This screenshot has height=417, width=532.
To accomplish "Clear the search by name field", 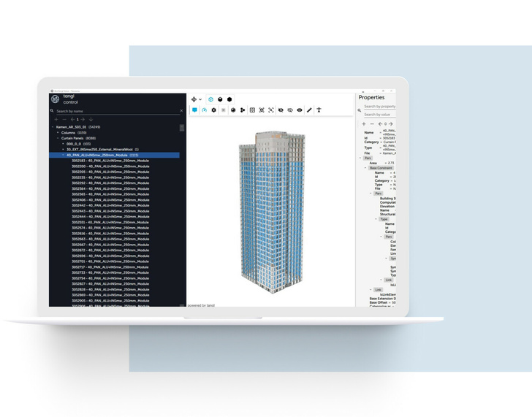I will [181, 111].
